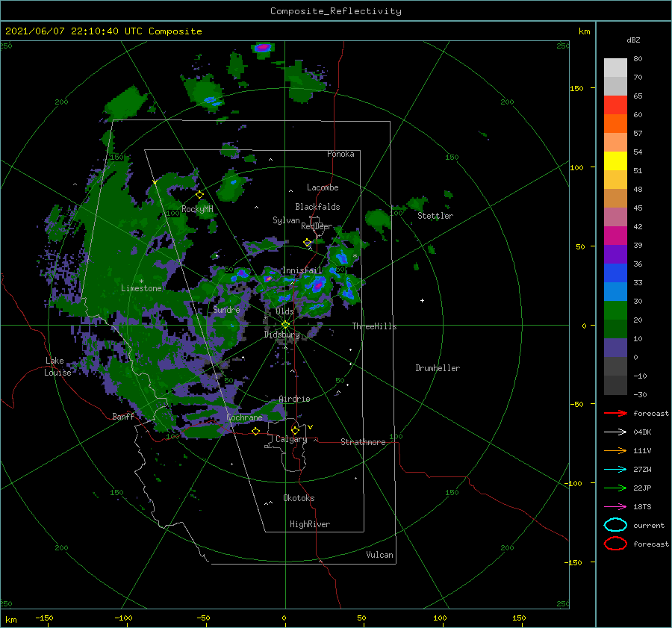Click the Strathmore label

click(363, 442)
